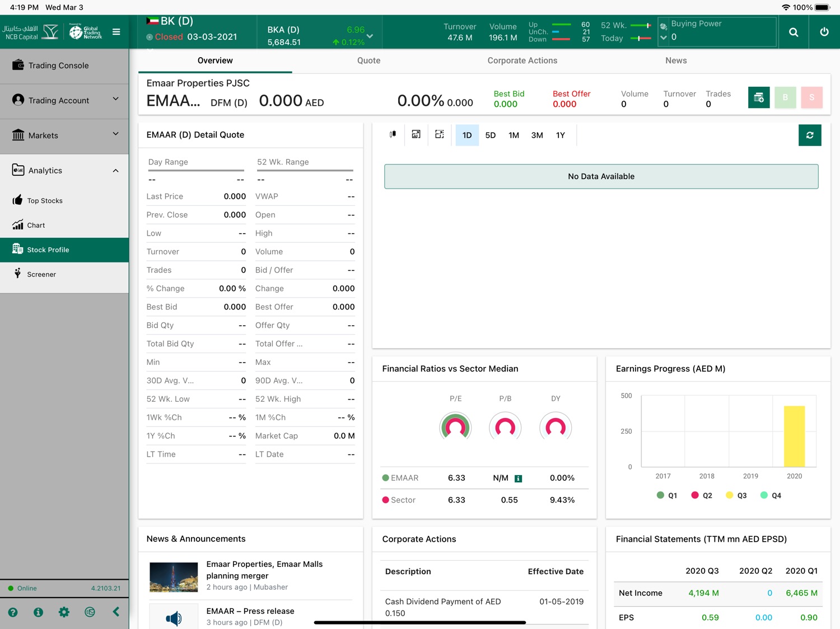
Task: Collapse the Analytics section chevron
Action: (115, 171)
